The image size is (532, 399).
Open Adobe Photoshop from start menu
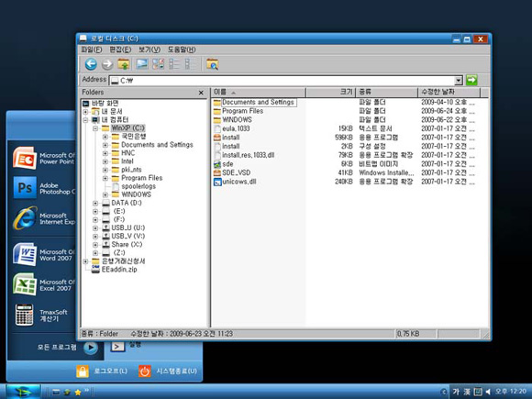click(43, 188)
